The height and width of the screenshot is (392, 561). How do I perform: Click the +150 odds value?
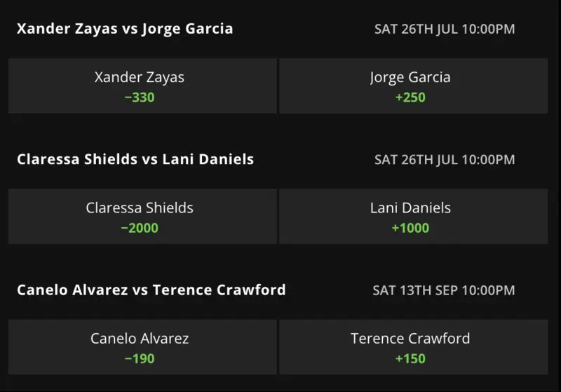click(x=410, y=359)
